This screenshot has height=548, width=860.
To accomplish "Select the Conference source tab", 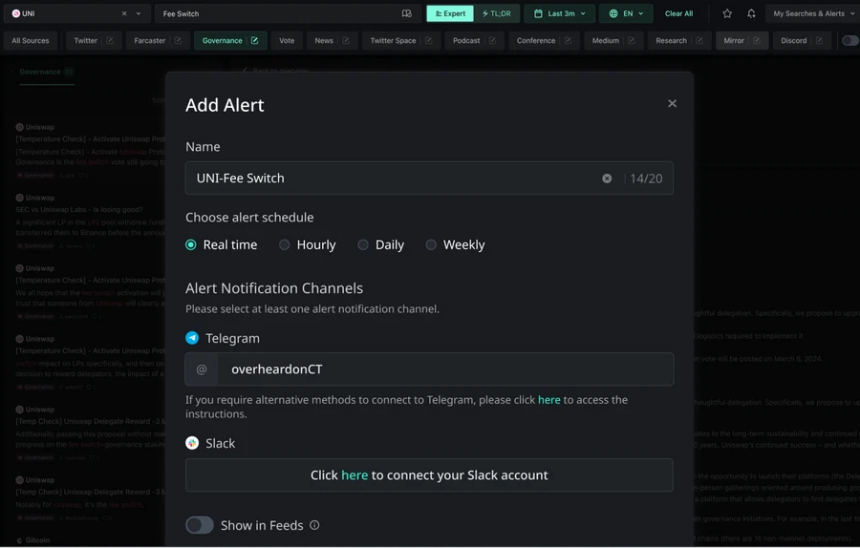I will [536, 41].
